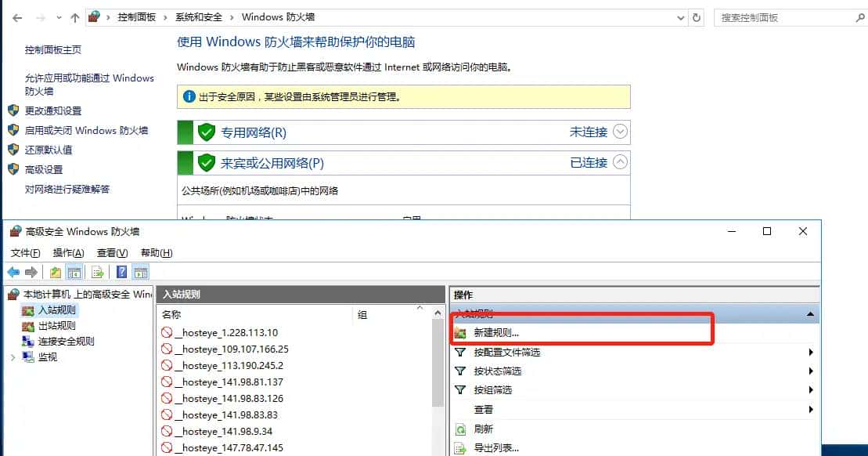The width and height of the screenshot is (868, 456).
Task: Open Help via blue question-mark toolbar icon
Action: [121, 272]
